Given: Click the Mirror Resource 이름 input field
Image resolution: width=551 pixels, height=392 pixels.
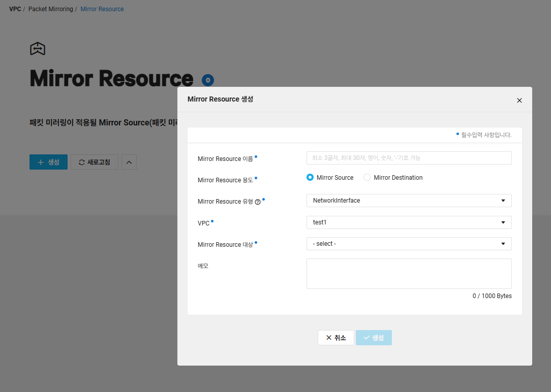Looking at the screenshot, I should click(x=409, y=158).
